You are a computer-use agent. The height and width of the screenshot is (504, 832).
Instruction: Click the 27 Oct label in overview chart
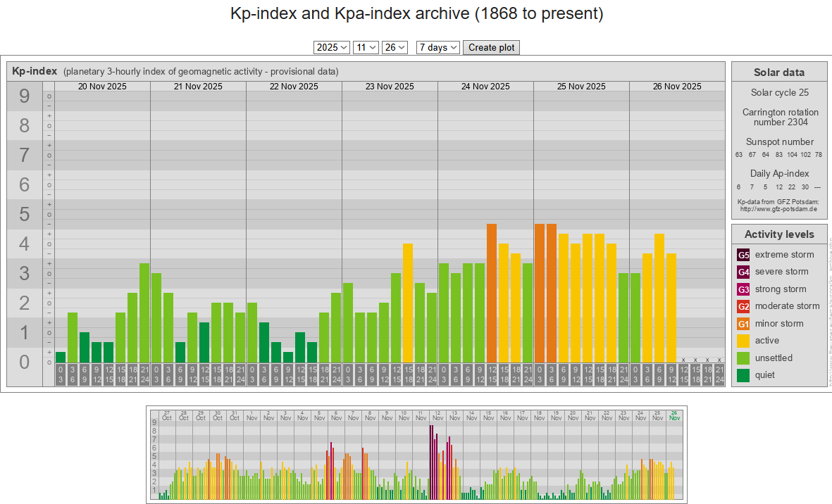click(x=167, y=415)
